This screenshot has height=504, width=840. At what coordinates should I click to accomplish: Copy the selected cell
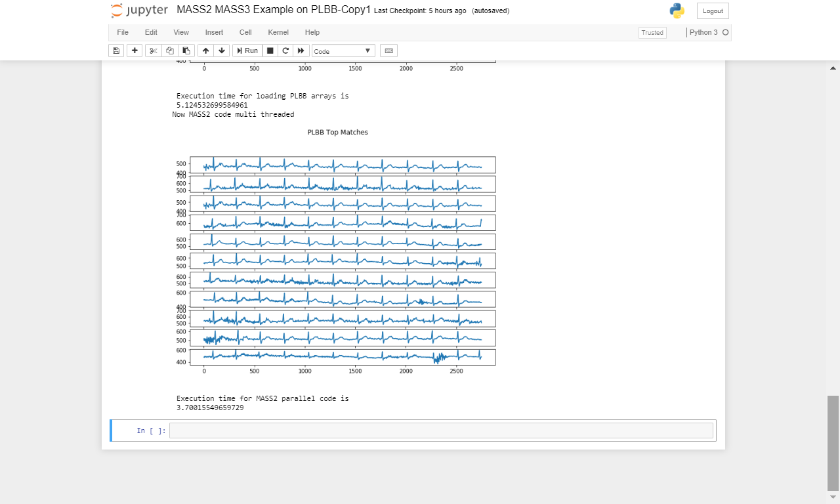(169, 51)
